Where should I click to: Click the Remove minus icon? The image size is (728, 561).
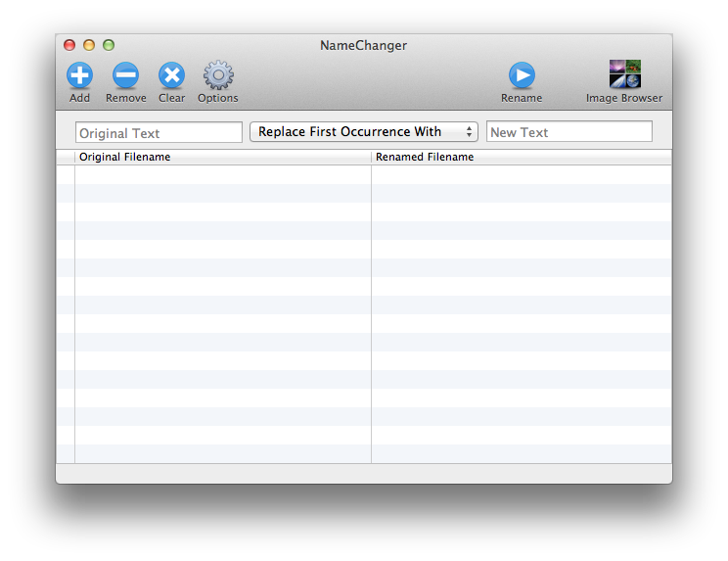125,75
